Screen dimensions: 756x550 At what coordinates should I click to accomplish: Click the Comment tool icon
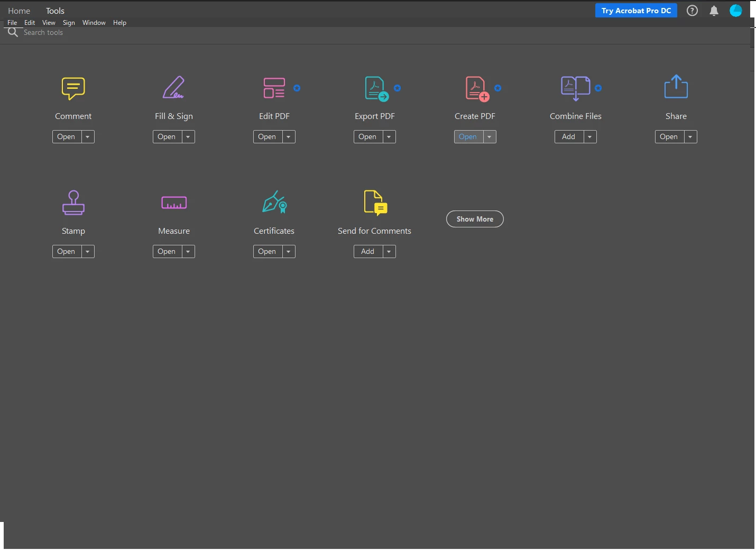click(x=73, y=88)
